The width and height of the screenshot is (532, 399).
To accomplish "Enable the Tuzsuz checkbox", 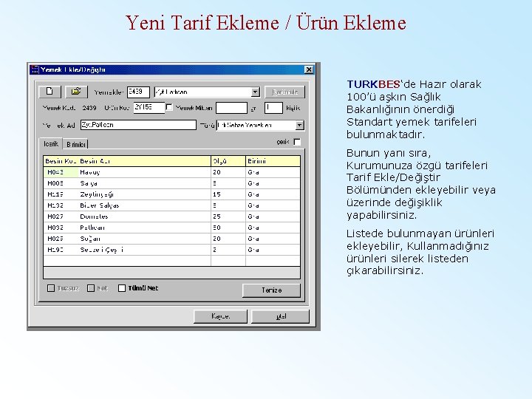I will (x=51, y=288).
